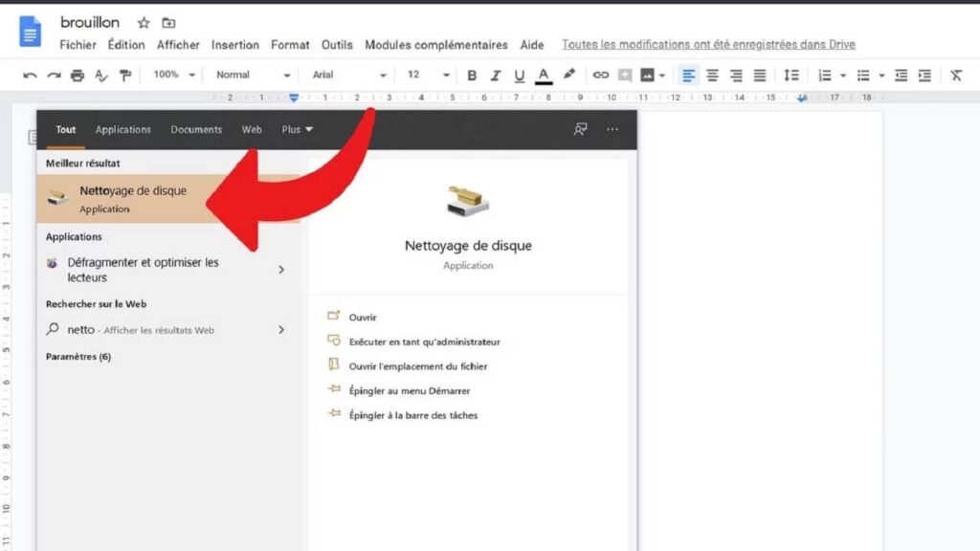This screenshot has height=551, width=980.
Task: Open the text color picker
Action: [x=544, y=76]
